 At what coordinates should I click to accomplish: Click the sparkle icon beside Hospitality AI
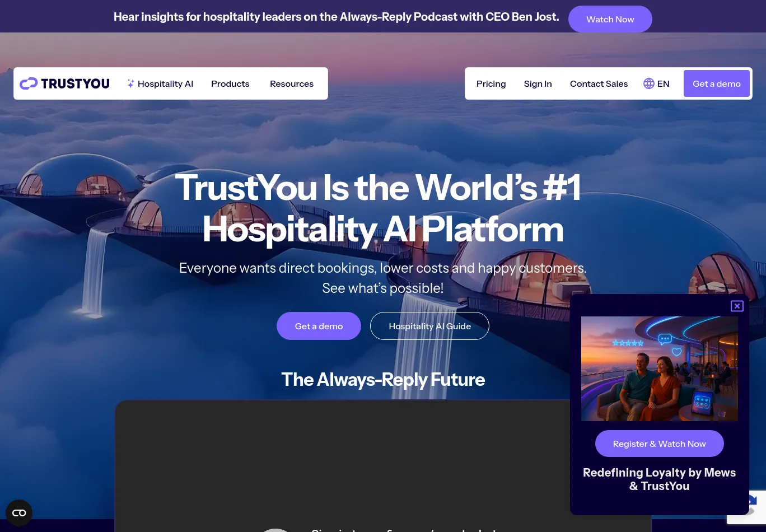pos(130,83)
